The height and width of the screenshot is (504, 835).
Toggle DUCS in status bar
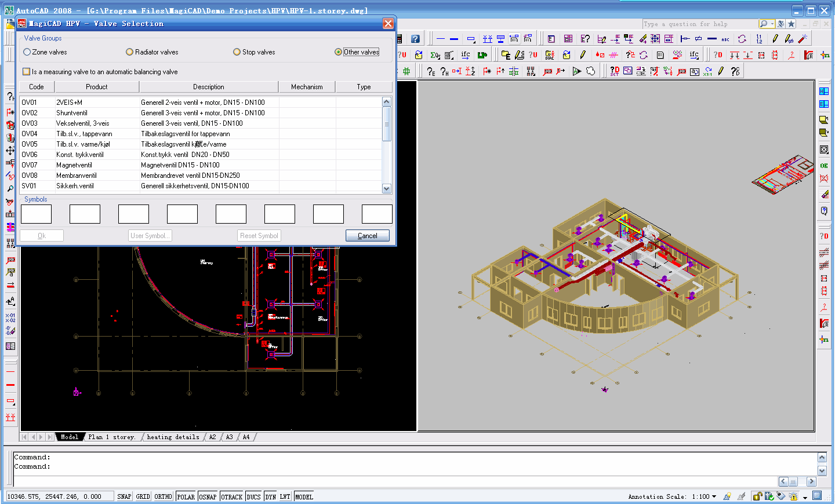point(253,496)
